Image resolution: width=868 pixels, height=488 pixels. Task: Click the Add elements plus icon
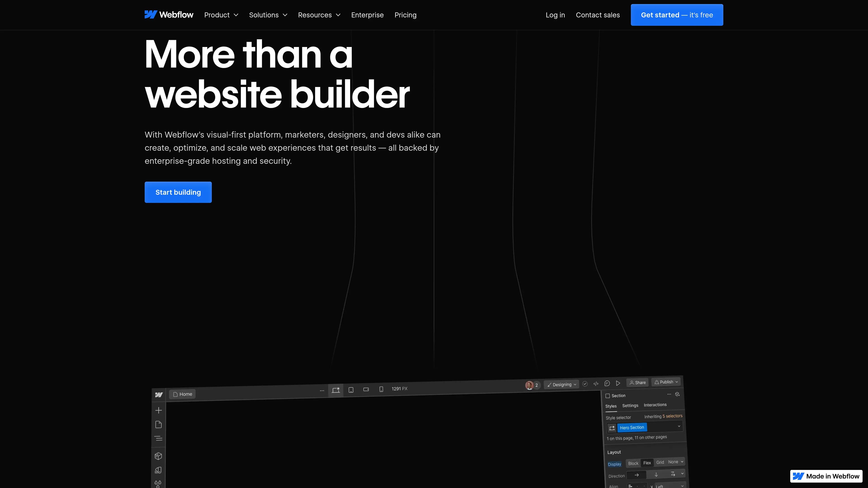tap(159, 410)
